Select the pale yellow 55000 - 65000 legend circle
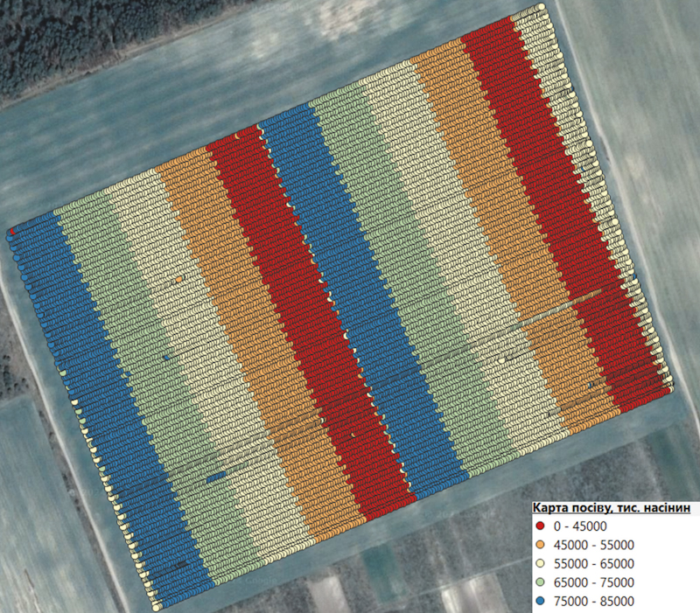This screenshot has width=700, height=613. (x=539, y=563)
